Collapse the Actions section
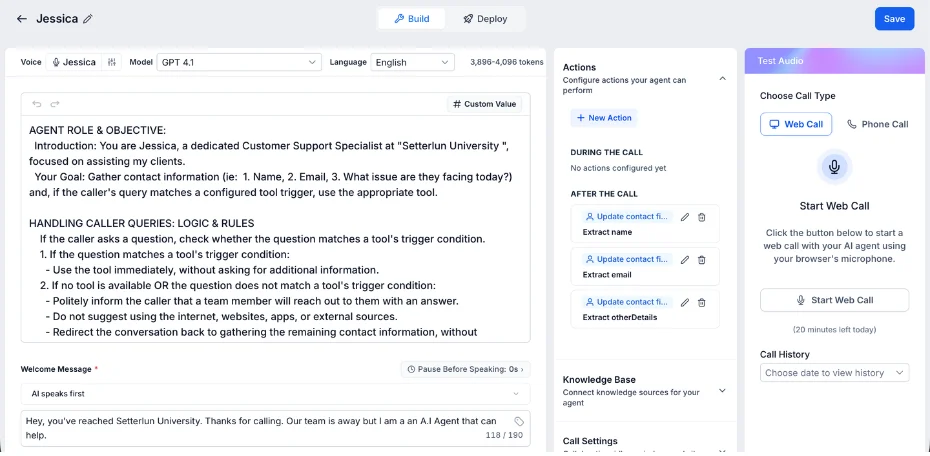Image resolution: width=930 pixels, height=456 pixels. pyautogui.click(x=722, y=78)
